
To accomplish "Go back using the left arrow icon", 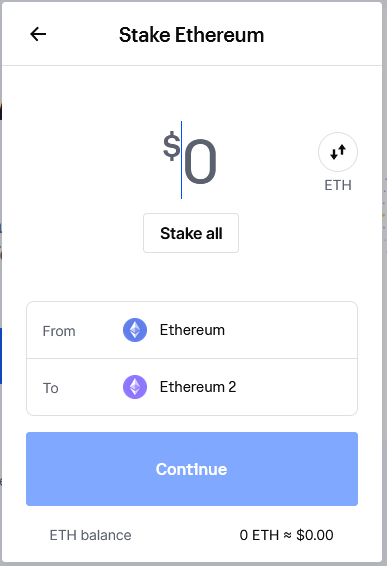I will pos(38,34).
